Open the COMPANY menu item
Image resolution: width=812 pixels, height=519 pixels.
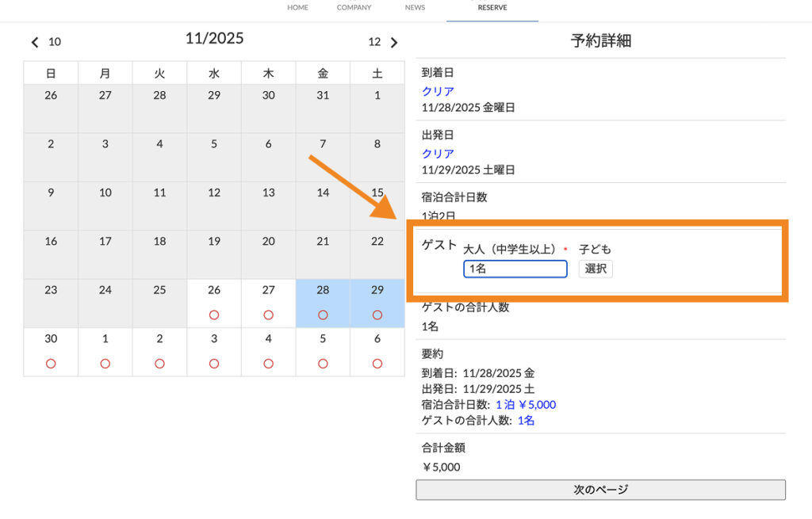pyautogui.click(x=354, y=8)
